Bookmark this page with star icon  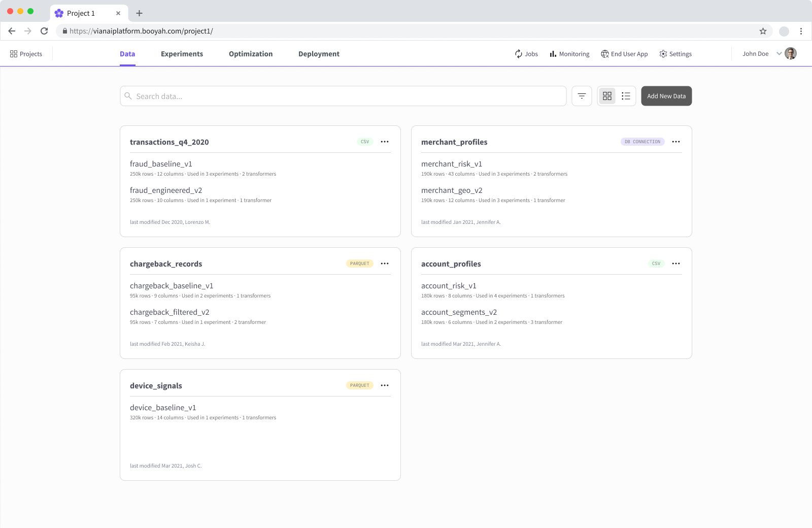763,31
